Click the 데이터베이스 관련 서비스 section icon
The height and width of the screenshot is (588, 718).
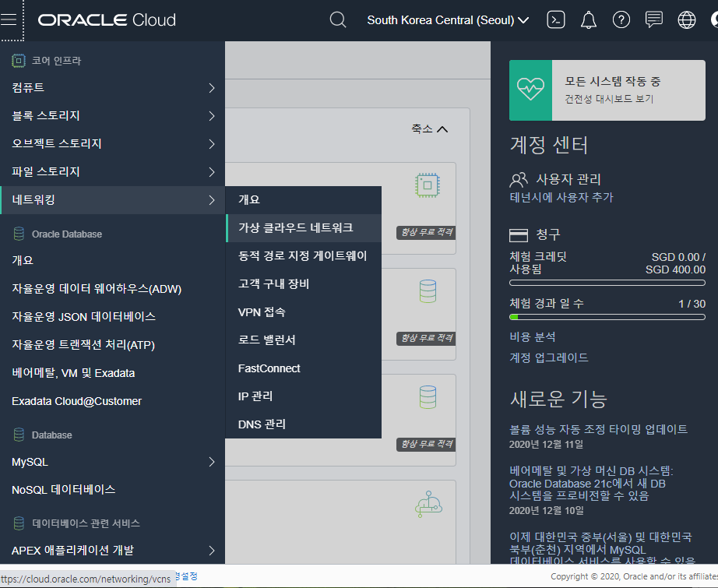19,523
